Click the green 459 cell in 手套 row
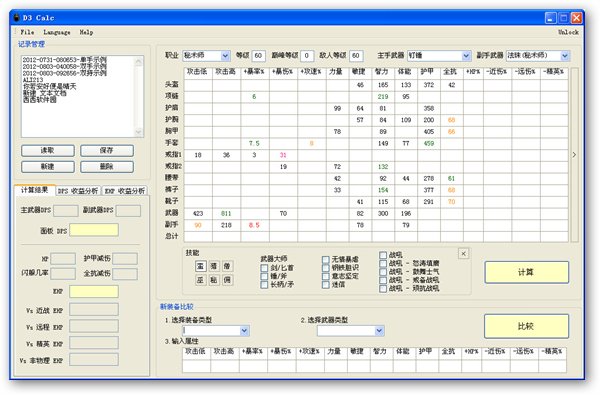Screen dimensions: 600x395 429,143
